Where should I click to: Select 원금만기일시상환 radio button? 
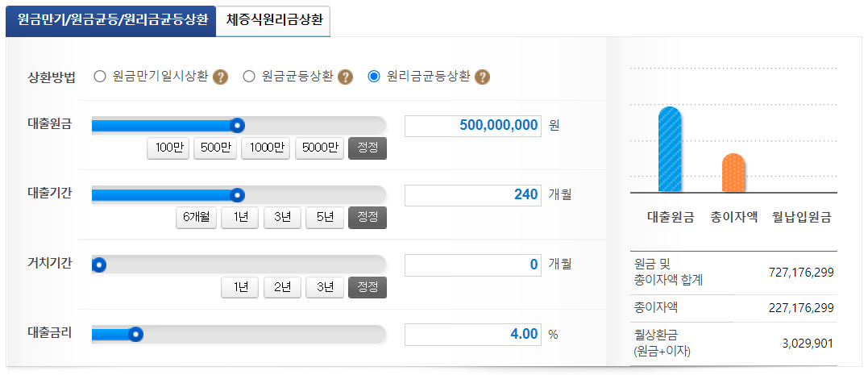[x=100, y=77]
